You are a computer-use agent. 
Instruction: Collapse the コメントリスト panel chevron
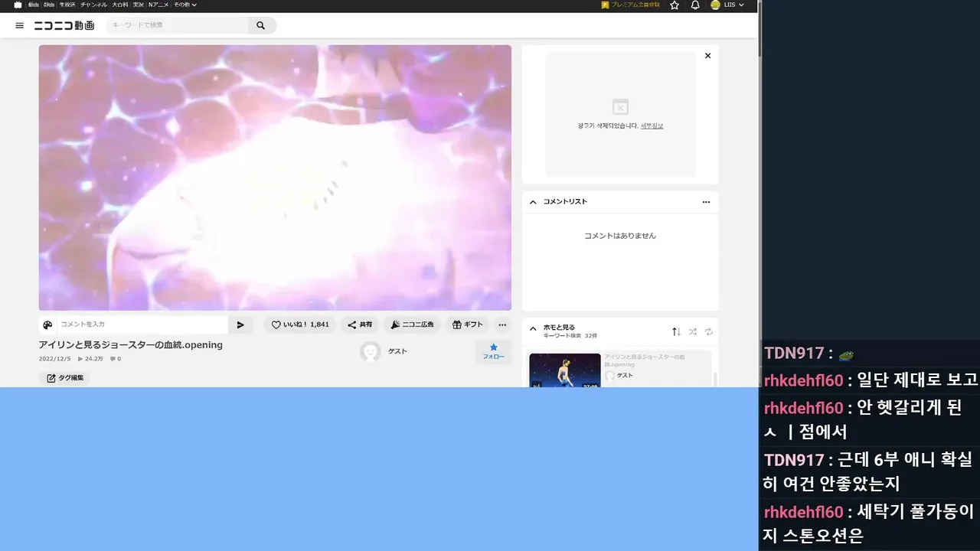[x=533, y=202]
